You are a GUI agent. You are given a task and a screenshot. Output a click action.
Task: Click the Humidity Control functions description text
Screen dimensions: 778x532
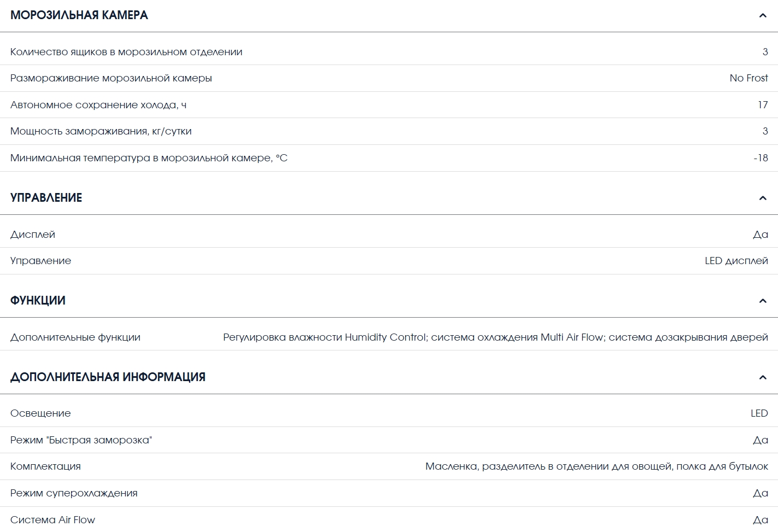[x=495, y=337]
